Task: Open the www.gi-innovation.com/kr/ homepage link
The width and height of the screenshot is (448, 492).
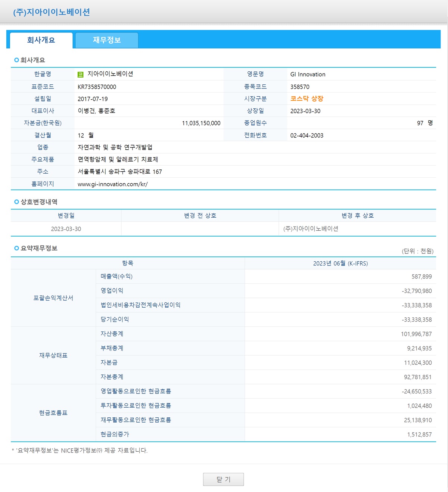Action: [x=113, y=184]
